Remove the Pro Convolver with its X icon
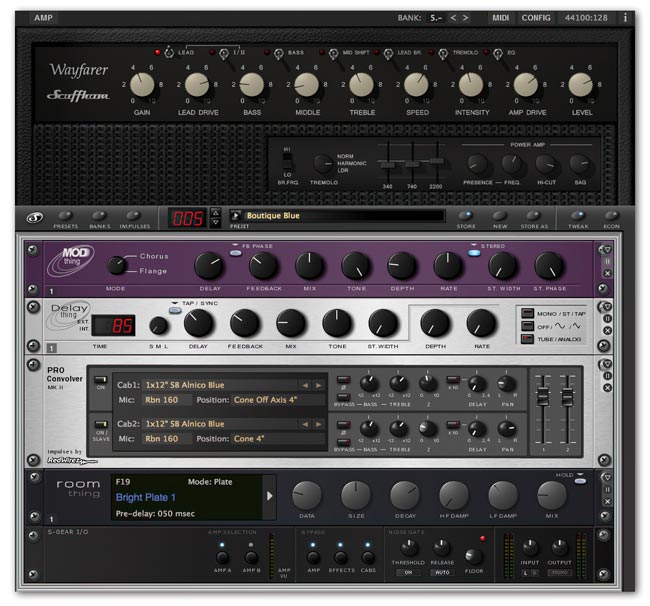This screenshot has height=606, width=650. (x=607, y=388)
